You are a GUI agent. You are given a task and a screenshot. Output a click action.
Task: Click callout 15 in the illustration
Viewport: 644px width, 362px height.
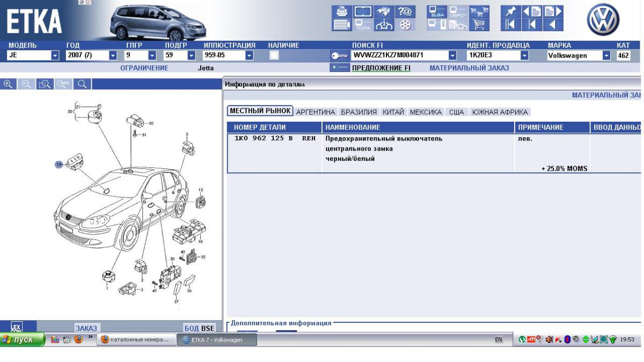point(58,164)
